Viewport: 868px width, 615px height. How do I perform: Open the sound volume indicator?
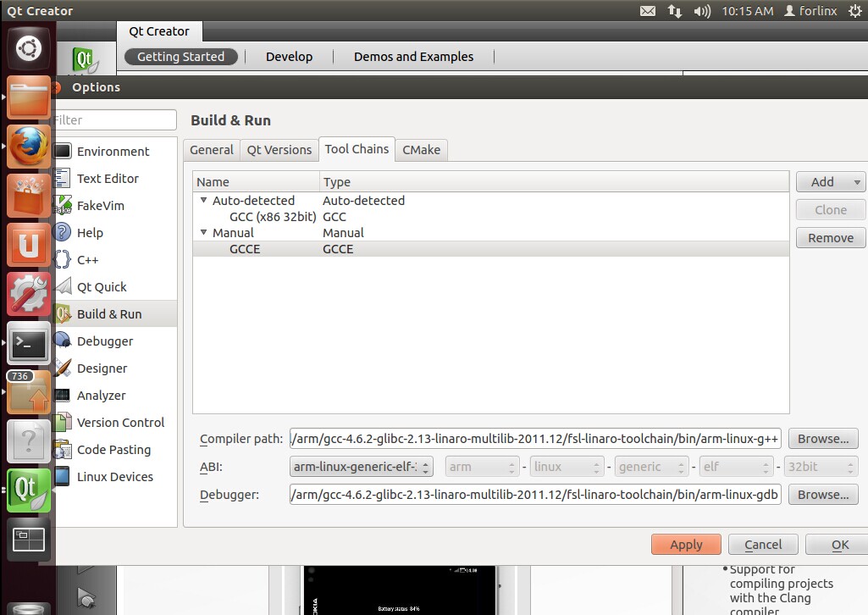702,11
